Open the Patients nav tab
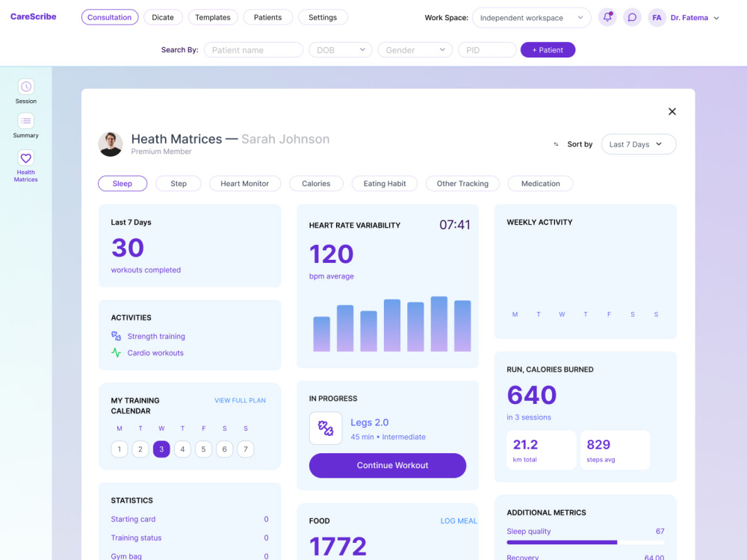The image size is (747, 560). click(x=267, y=17)
